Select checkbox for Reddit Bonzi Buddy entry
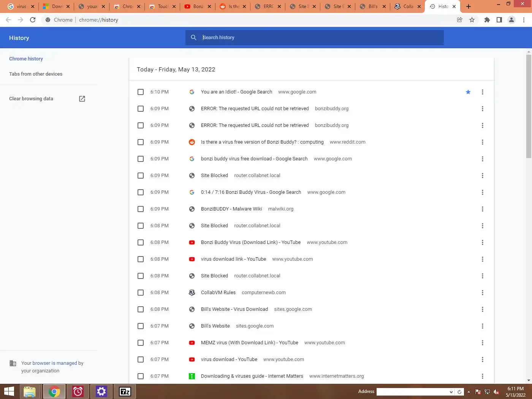The height and width of the screenshot is (399, 532). click(x=141, y=142)
